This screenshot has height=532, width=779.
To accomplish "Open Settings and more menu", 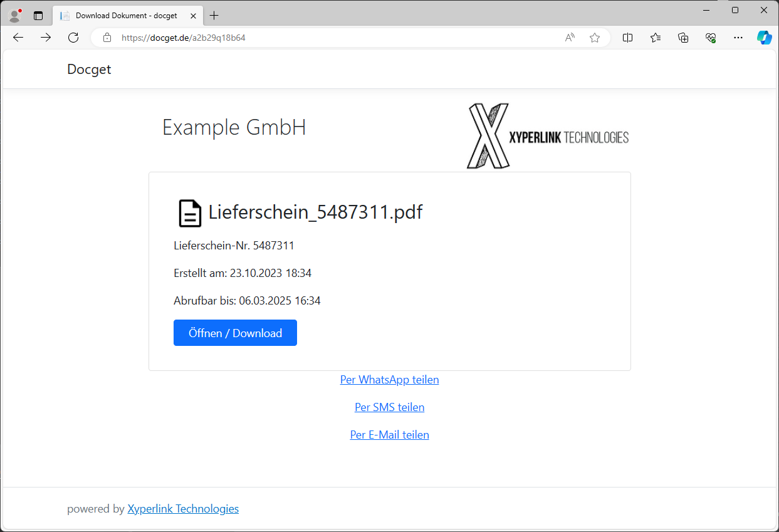I will pyautogui.click(x=738, y=38).
